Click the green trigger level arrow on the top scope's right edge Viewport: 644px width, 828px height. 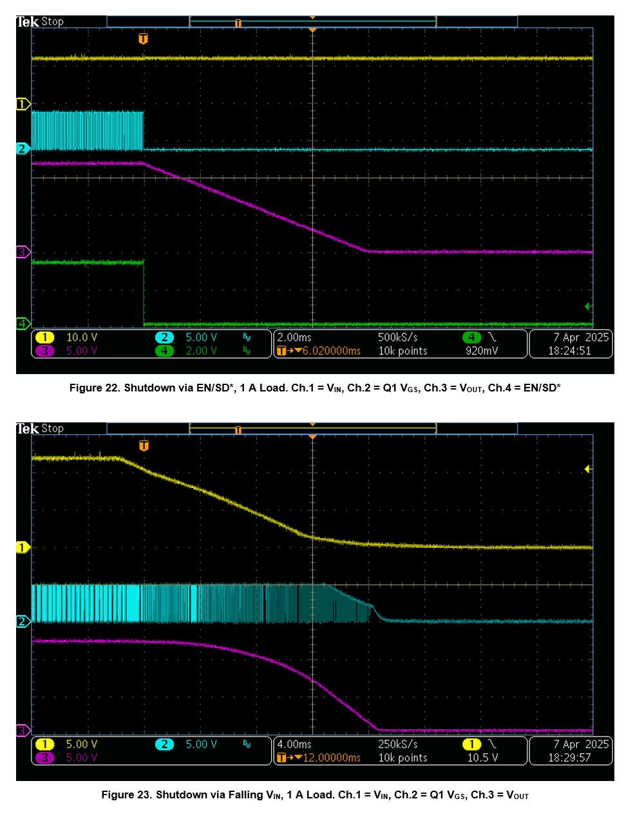[587, 307]
